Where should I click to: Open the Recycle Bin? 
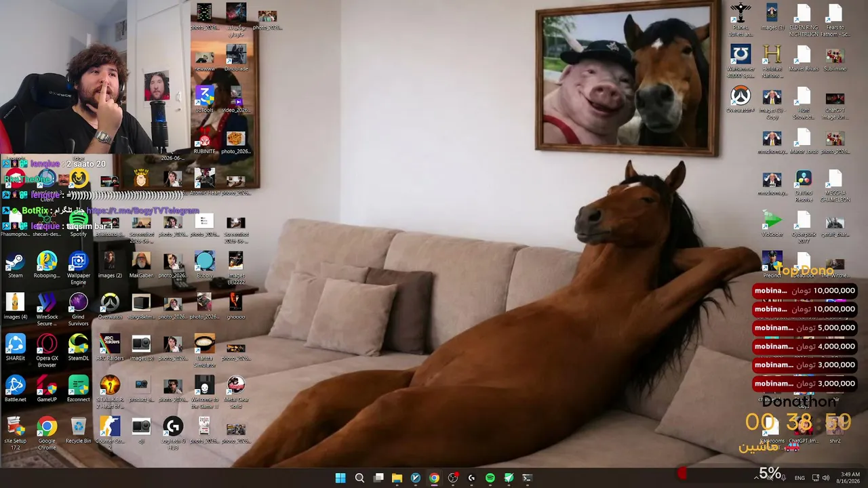click(x=78, y=430)
